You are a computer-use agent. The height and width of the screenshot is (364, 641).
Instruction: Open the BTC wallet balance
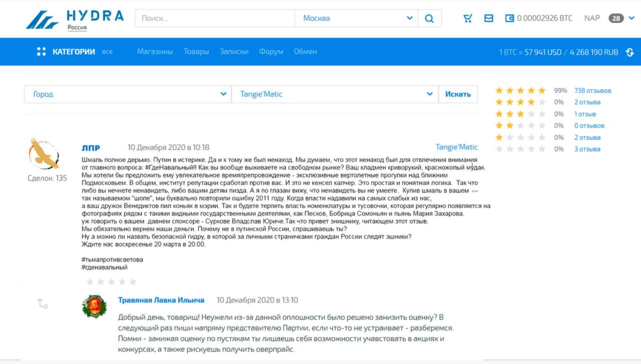pyautogui.click(x=538, y=19)
